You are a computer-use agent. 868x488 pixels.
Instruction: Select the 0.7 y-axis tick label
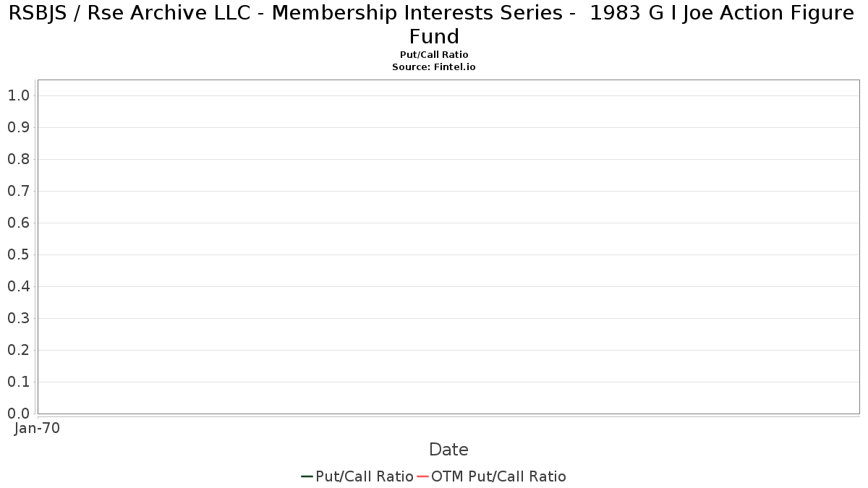tap(18, 191)
